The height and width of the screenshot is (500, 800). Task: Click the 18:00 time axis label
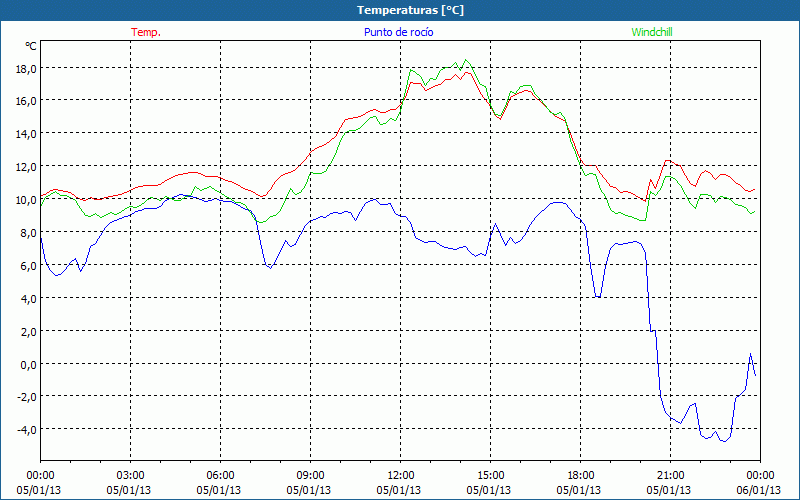pos(581,476)
